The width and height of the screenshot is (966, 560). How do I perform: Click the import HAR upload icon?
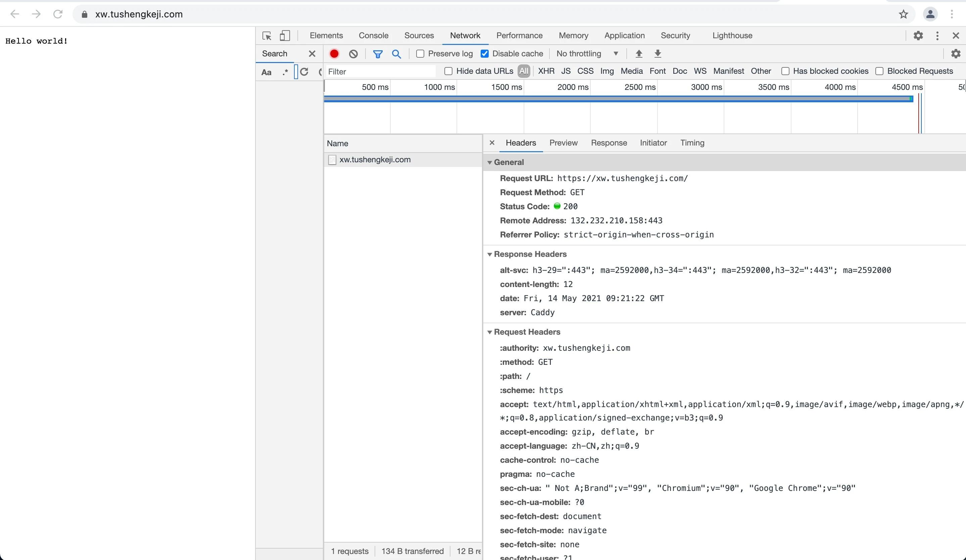(x=639, y=54)
